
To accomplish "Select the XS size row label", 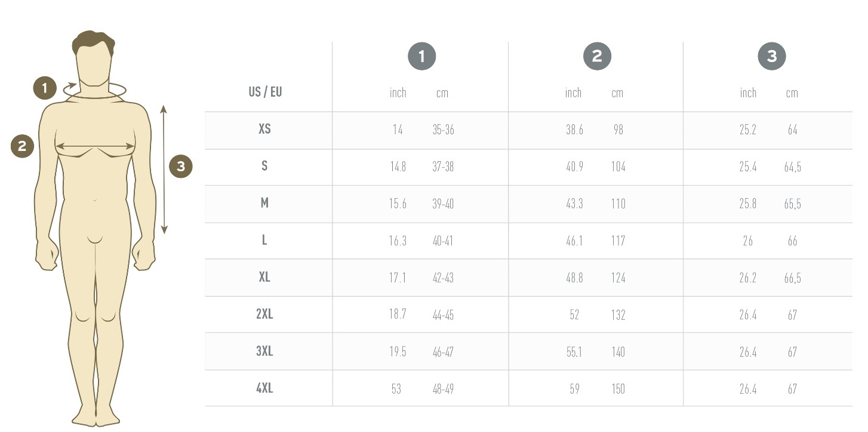I will click(x=264, y=129).
